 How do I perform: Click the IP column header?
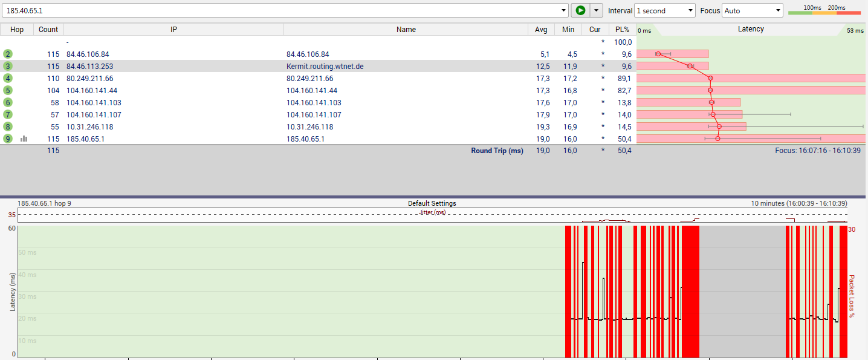(173, 30)
